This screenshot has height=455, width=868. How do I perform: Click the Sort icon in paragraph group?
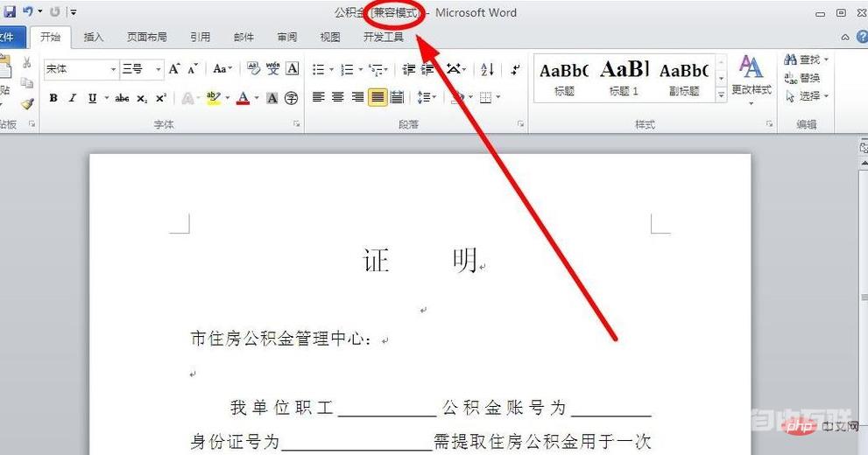[488, 69]
